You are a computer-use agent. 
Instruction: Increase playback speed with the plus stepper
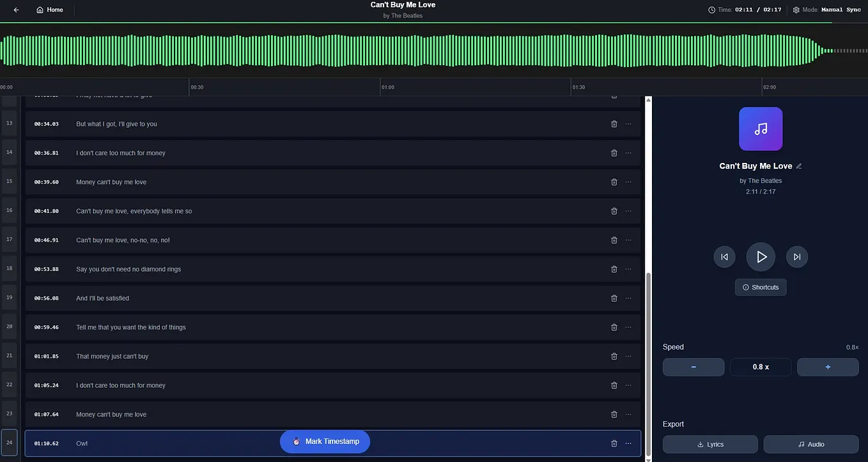pos(828,367)
